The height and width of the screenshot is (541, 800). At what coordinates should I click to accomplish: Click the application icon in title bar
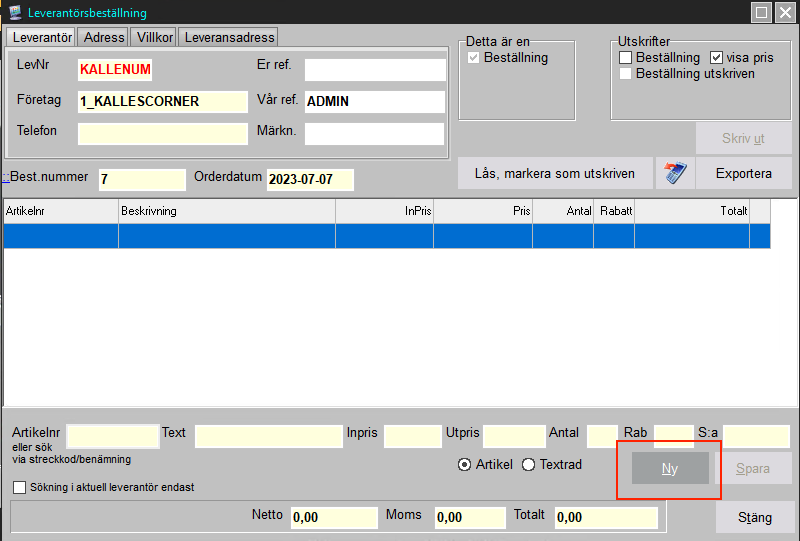tap(15, 13)
